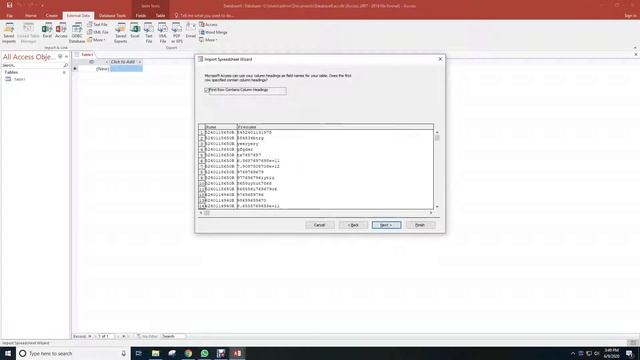Toggle First Row Contains Column Headings
Viewport: 640px width, 360px height.
click(x=207, y=90)
